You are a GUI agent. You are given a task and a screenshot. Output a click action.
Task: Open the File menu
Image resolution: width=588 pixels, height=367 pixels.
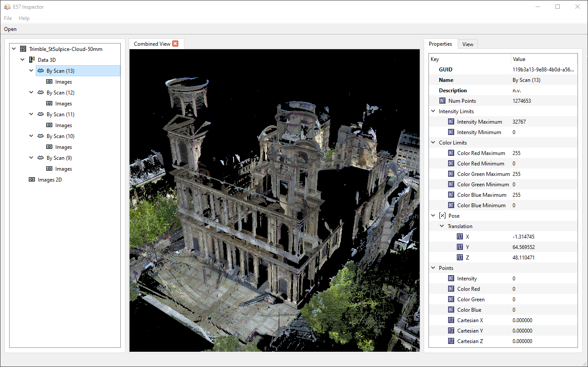[8, 18]
